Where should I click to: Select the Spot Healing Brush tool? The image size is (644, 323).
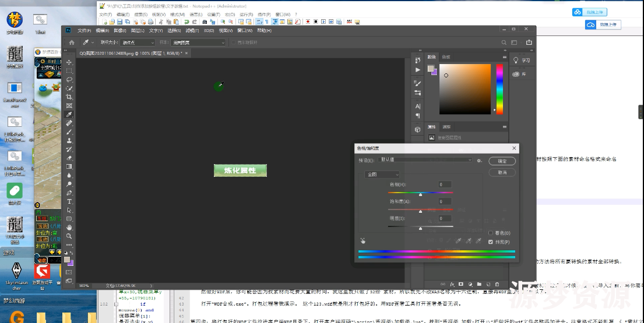[69, 123]
